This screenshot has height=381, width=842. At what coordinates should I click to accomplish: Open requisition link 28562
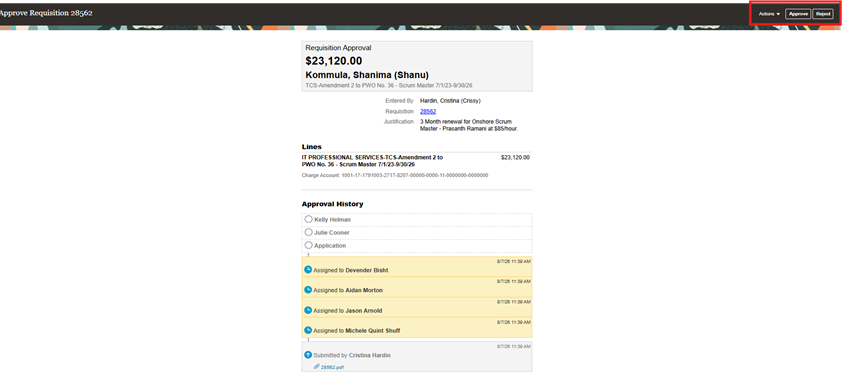[x=428, y=111]
